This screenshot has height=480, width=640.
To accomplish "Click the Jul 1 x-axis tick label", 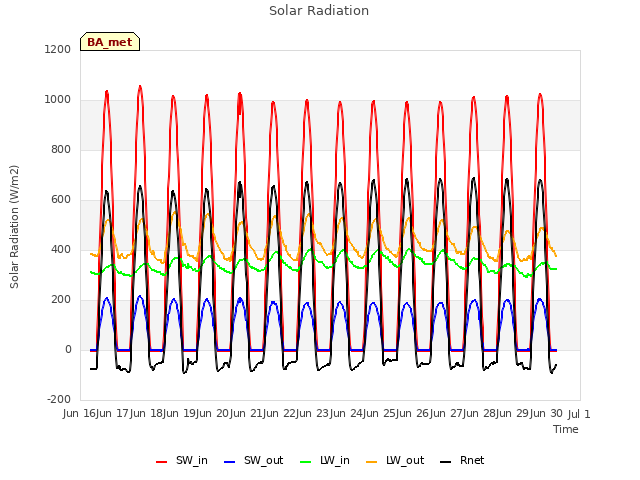I will (x=579, y=414).
